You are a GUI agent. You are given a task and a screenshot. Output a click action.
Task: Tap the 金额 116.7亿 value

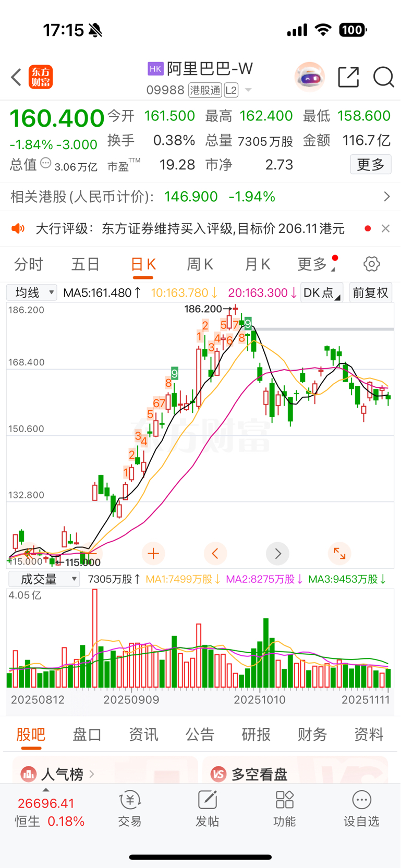367,140
